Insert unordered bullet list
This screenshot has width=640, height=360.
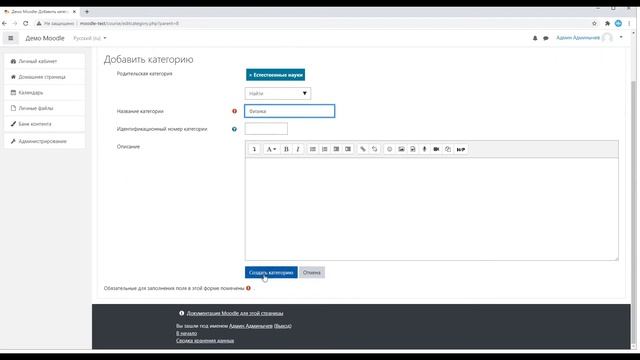point(313,149)
